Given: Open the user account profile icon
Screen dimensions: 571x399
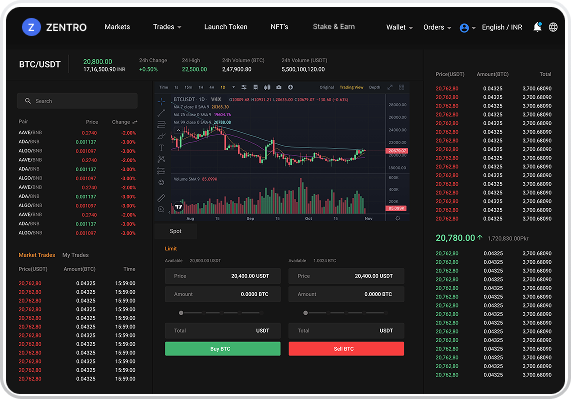Looking at the screenshot, I should [x=464, y=28].
